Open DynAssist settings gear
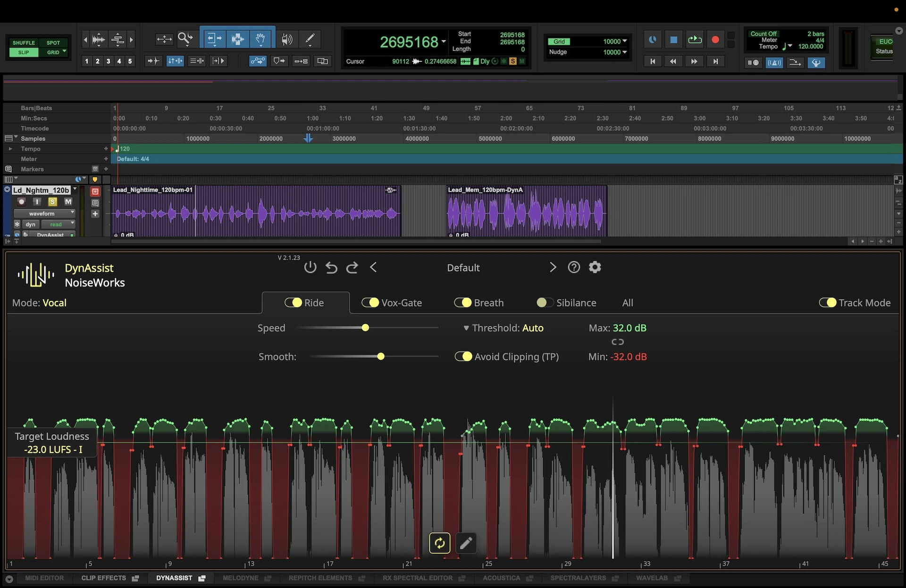906x588 pixels. tap(595, 267)
